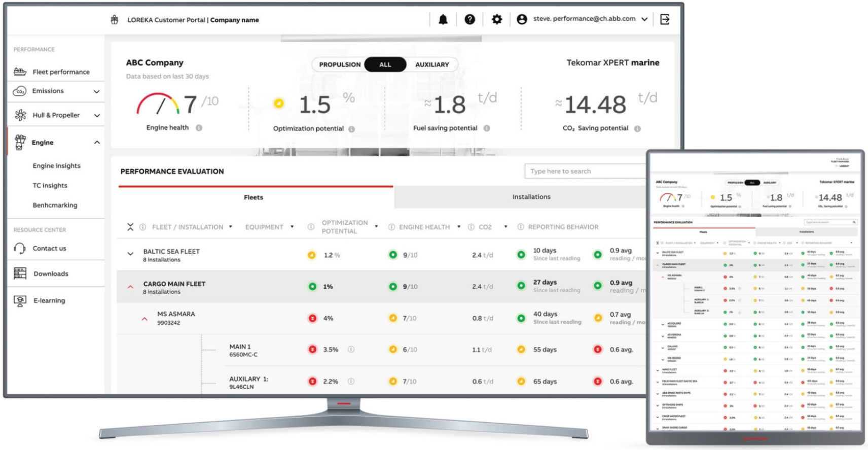Click the E-learning sidebar icon

pyautogui.click(x=20, y=301)
